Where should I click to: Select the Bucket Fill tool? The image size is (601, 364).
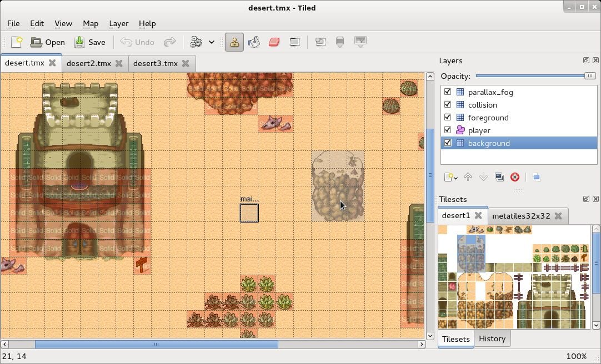click(x=254, y=42)
